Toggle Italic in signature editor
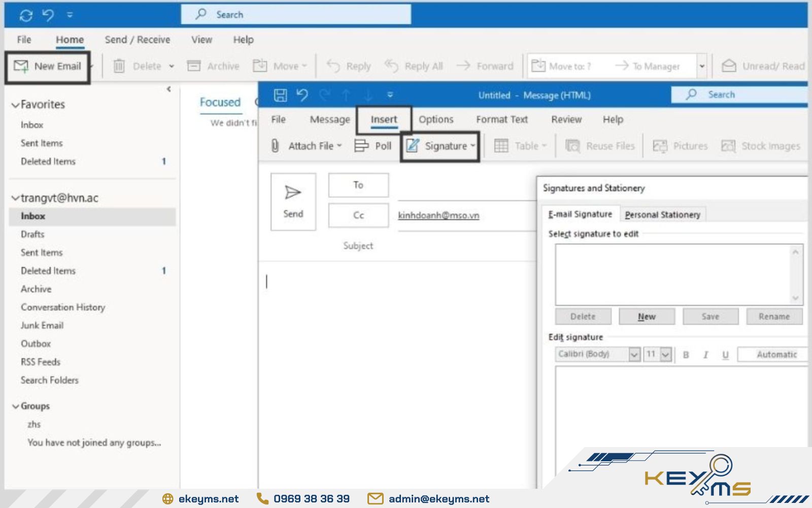 tap(705, 355)
